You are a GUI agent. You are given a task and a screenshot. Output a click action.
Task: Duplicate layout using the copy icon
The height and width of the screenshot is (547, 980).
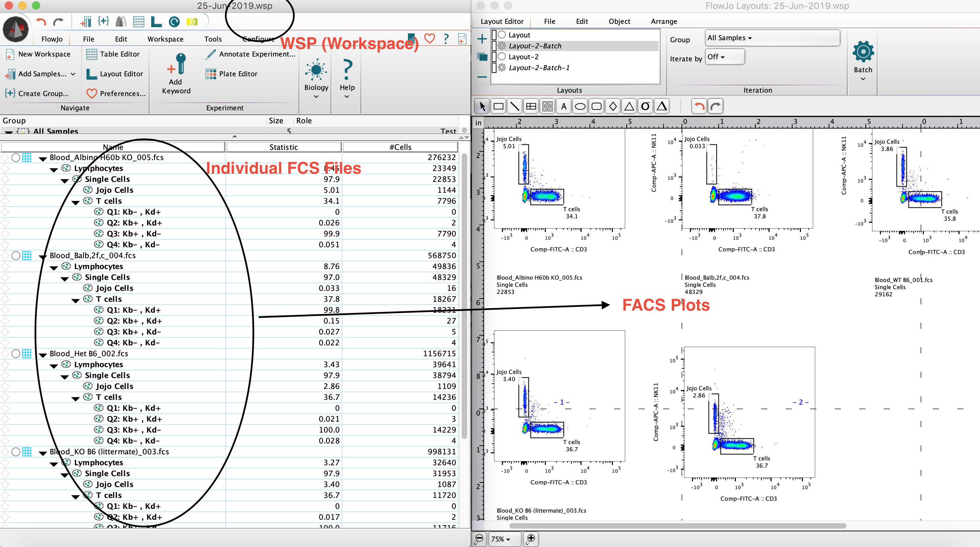point(481,57)
